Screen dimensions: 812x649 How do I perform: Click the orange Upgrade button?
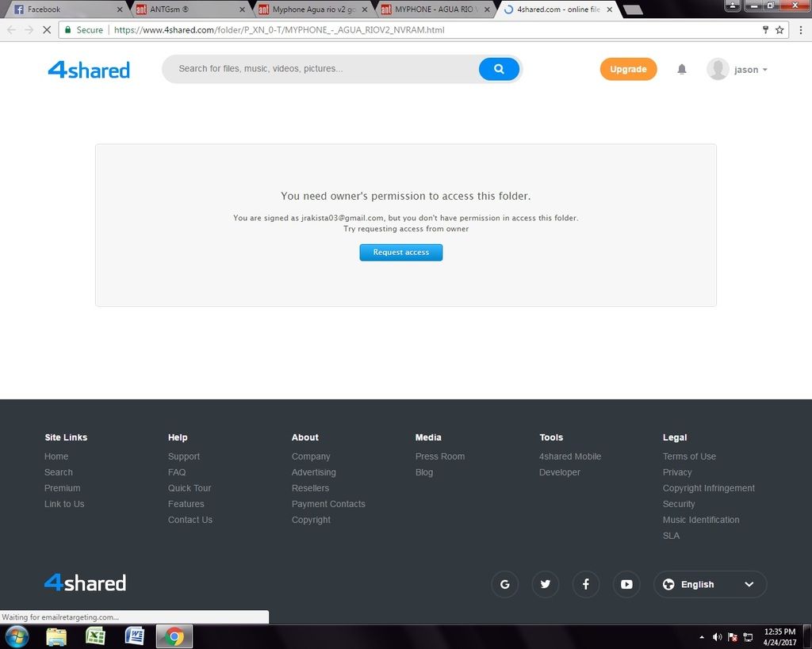click(x=628, y=70)
